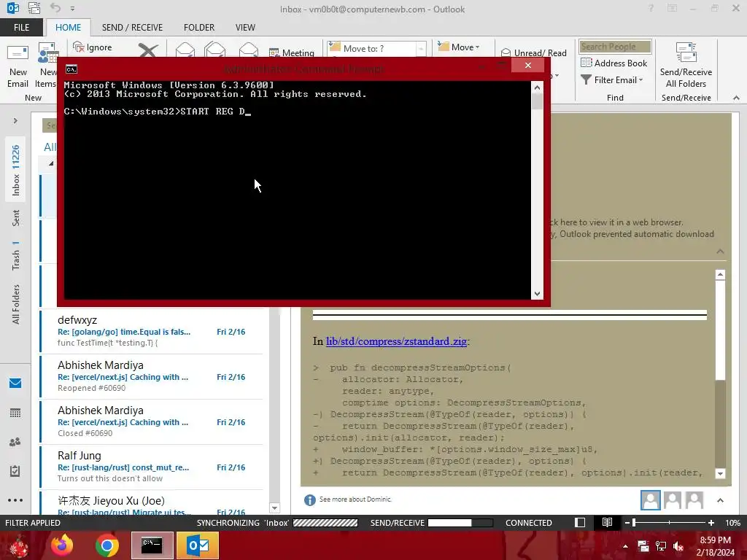Customize Quick Access Toolbar dropdown arrow

(x=72, y=9)
